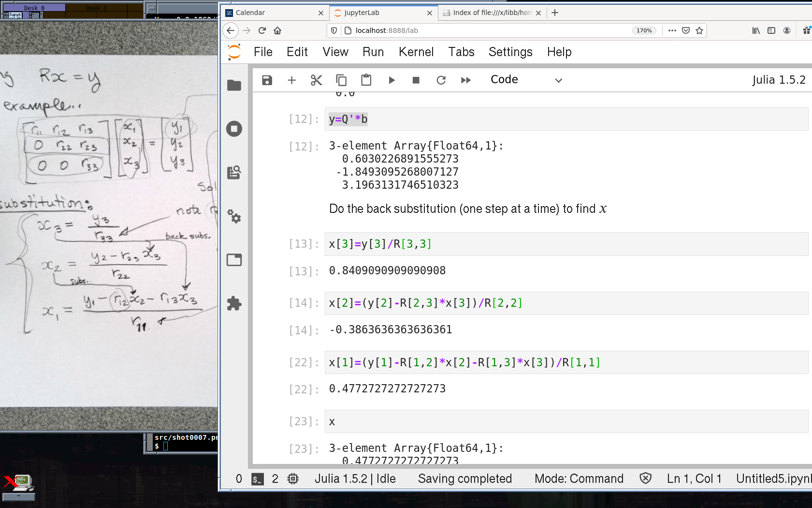Bookmark this page with the star icon
This screenshot has width=812, height=508.
699,30
